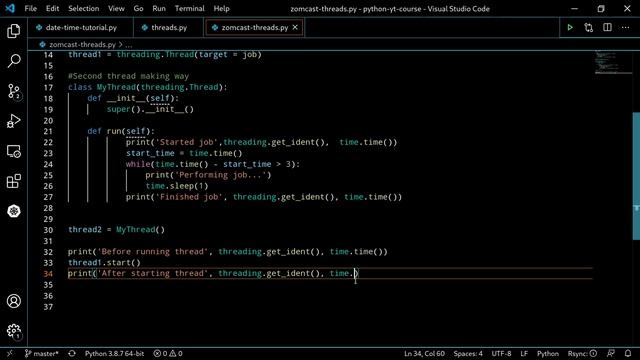The image size is (640, 360).
Task: Click master branch in status bar
Action: click(41, 353)
